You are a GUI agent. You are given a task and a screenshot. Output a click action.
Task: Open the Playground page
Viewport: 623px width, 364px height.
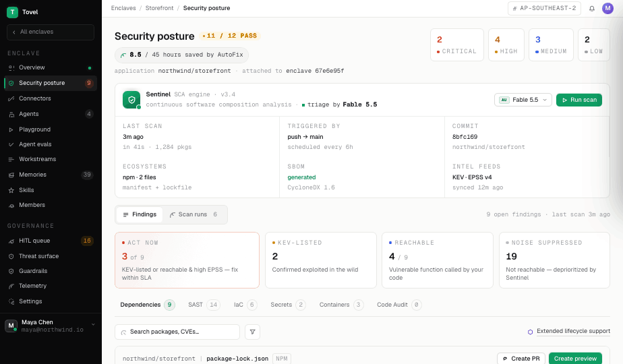click(51, 129)
